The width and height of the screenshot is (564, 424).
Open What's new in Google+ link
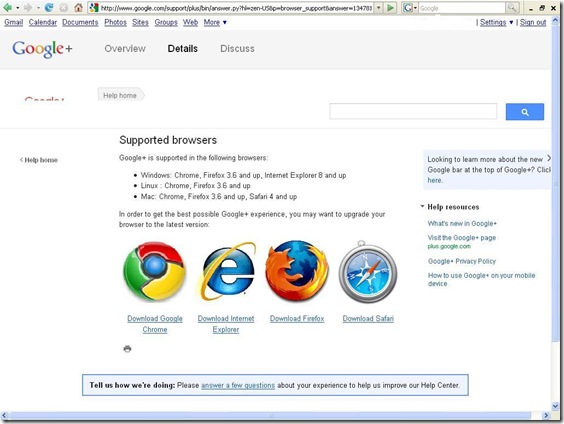462,223
